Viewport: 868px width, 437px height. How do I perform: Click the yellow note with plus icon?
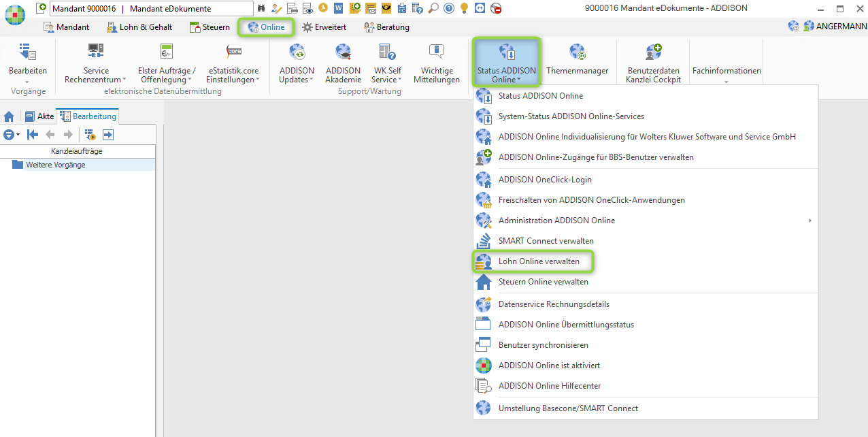[355, 8]
